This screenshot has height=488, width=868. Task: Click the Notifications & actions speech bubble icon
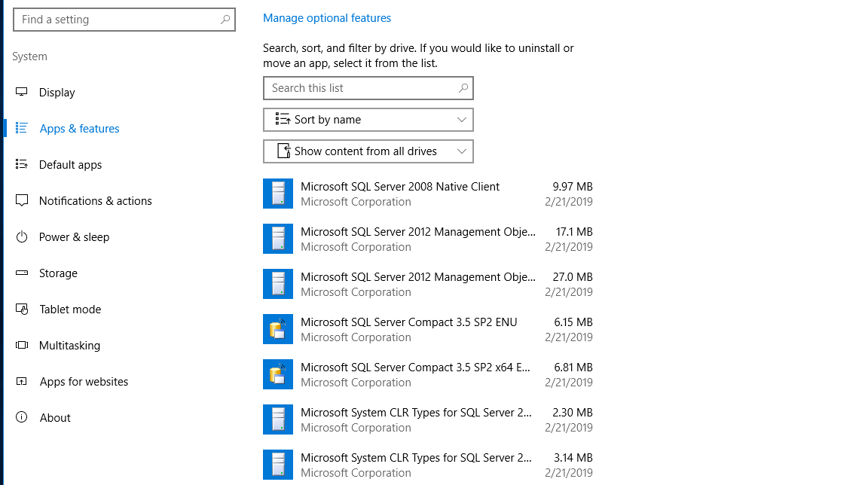(x=22, y=200)
